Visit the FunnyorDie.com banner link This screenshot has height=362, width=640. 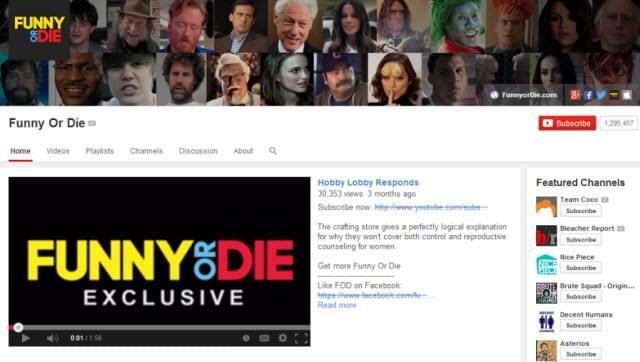[524, 95]
